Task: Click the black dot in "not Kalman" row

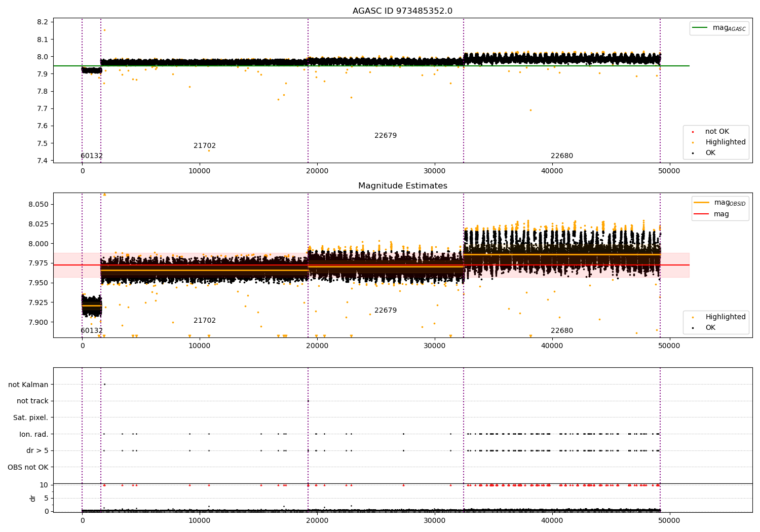Action: (104, 384)
